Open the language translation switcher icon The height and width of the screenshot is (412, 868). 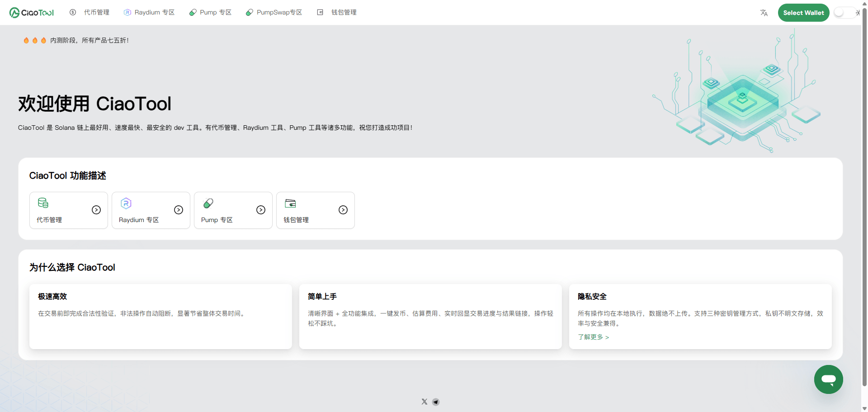click(x=764, y=13)
